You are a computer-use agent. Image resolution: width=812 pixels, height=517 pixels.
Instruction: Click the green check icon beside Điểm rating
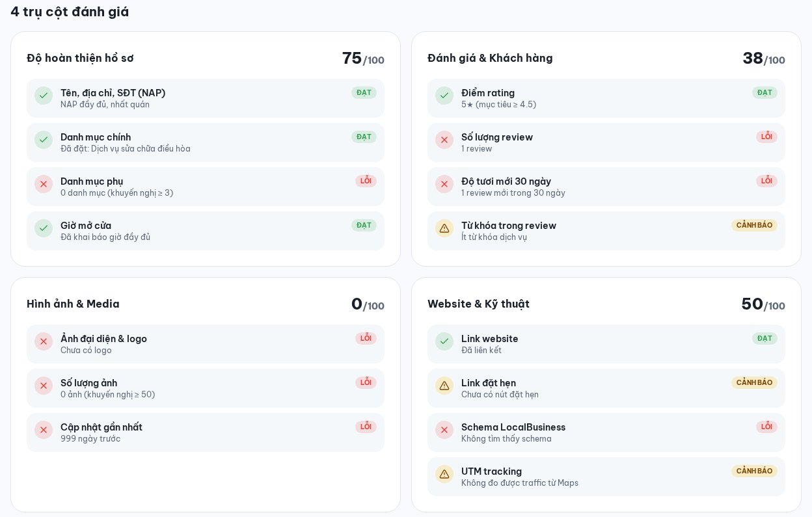coord(444,96)
